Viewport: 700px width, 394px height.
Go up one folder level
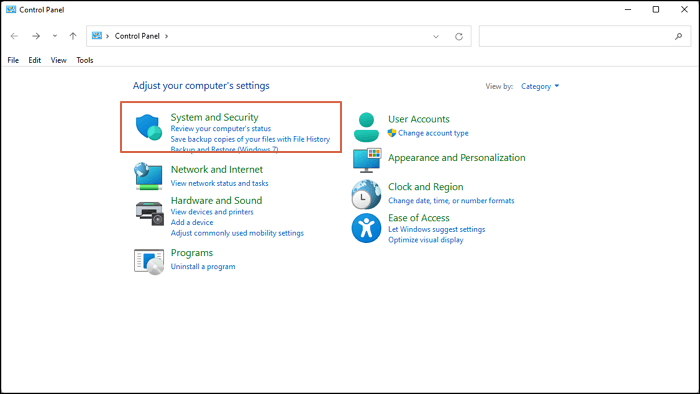click(x=73, y=36)
